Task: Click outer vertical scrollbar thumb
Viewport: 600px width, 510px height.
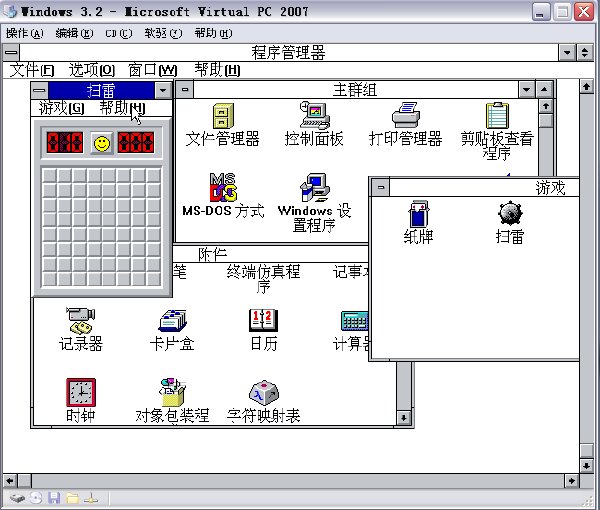Action: tap(586, 451)
